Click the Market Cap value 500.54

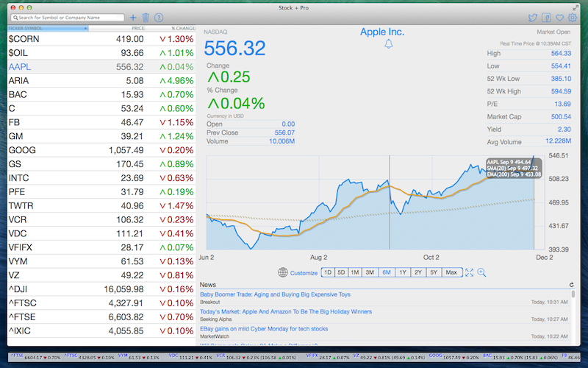pos(561,117)
